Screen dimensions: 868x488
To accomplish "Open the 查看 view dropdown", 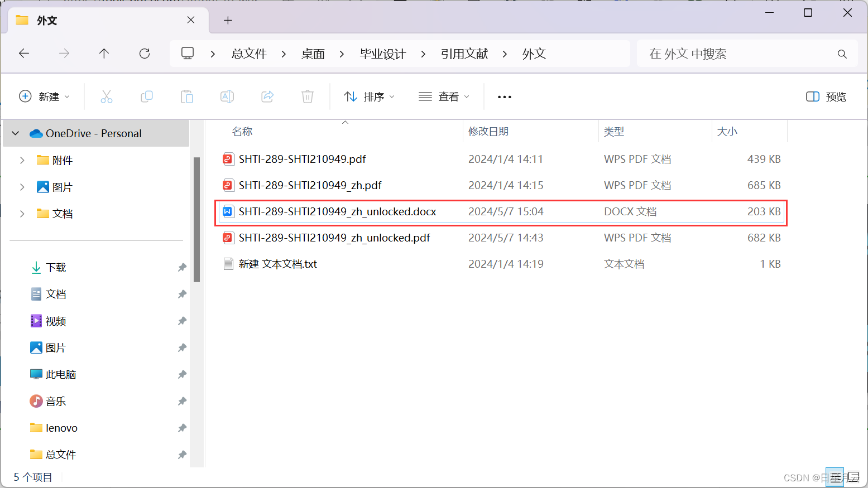I will tap(444, 96).
